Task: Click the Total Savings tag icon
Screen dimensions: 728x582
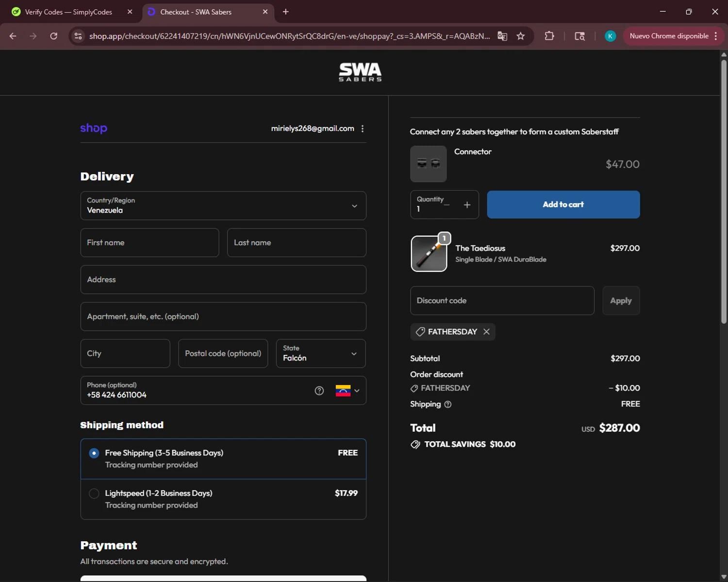Action: [415, 445]
